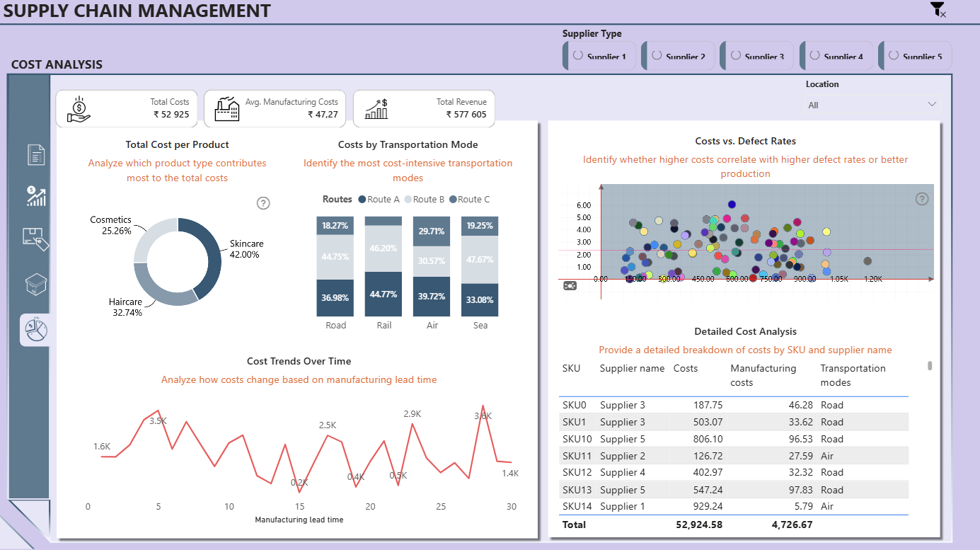Click the cost table vertical scrollbar
The image size is (980, 550).
pyautogui.click(x=930, y=366)
